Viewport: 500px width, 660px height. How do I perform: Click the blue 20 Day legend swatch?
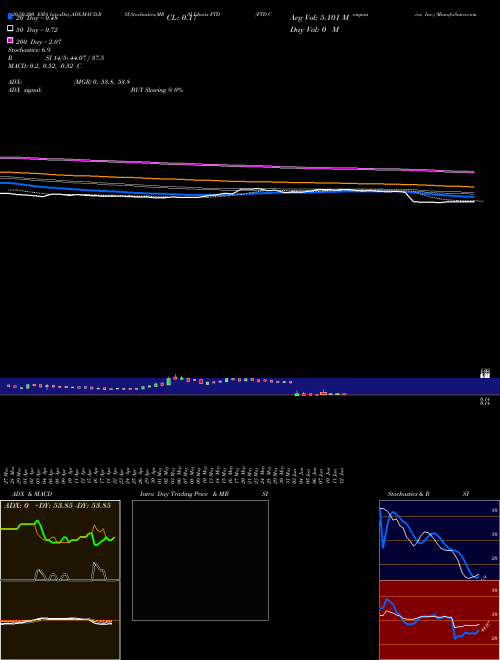tap(10, 16)
